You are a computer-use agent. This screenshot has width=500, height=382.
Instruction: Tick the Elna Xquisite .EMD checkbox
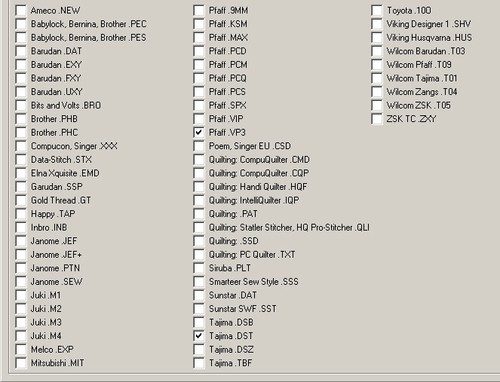21,173
